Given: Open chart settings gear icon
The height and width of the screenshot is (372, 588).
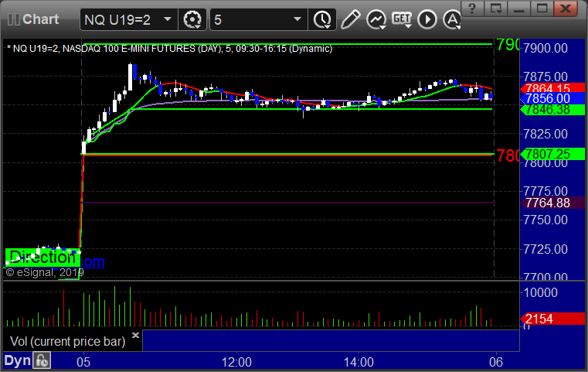Looking at the screenshot, I should 192,19.
